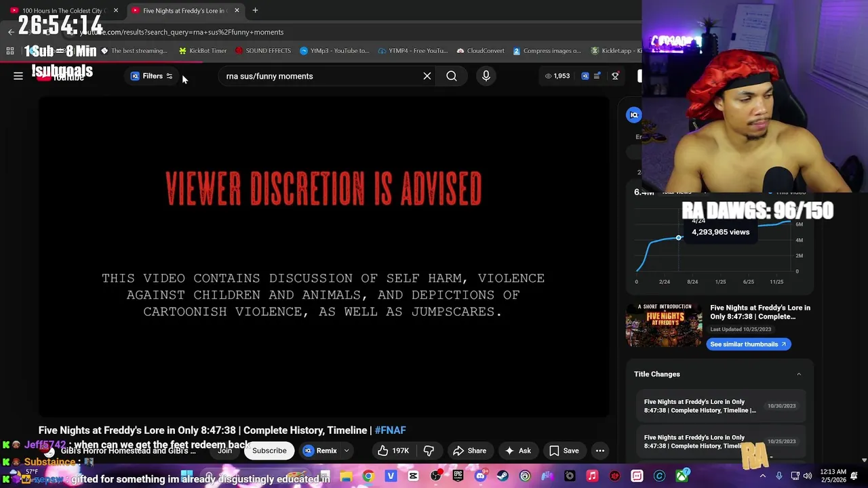Like the video (197K)
The width and height of the screenshot is (868, 488).
(x=393, y=451)
